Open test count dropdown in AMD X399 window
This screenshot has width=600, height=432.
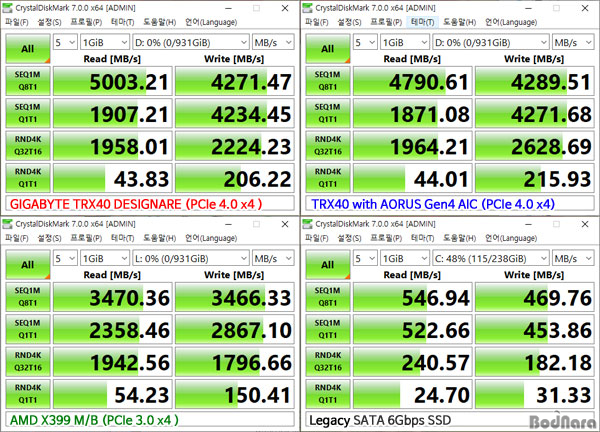(x=65, y=258)
